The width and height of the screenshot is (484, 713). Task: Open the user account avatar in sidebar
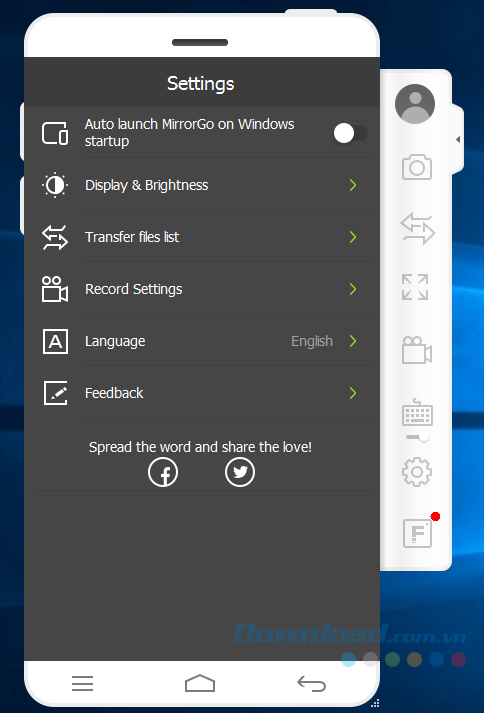pos(415,104)
